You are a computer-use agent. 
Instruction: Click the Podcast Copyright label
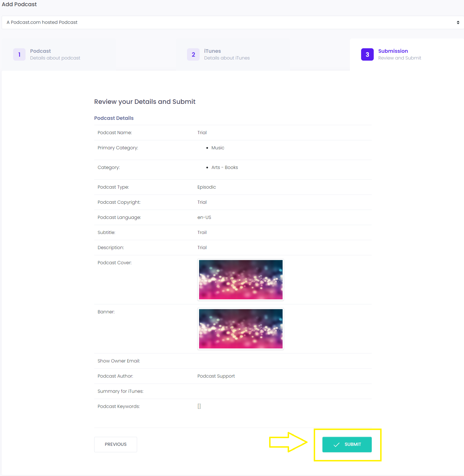pyautogui.click(x=119, y=202)
